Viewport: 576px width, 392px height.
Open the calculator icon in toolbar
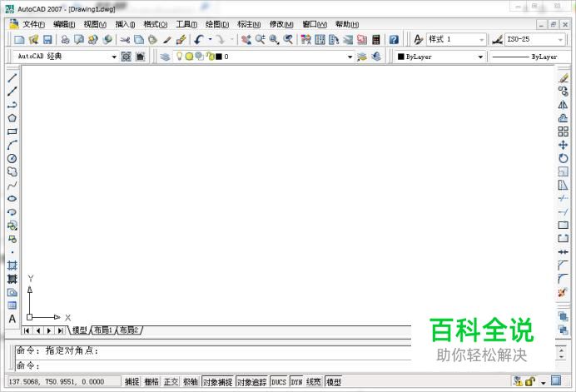pyautogui.click(x=375, y=39)
